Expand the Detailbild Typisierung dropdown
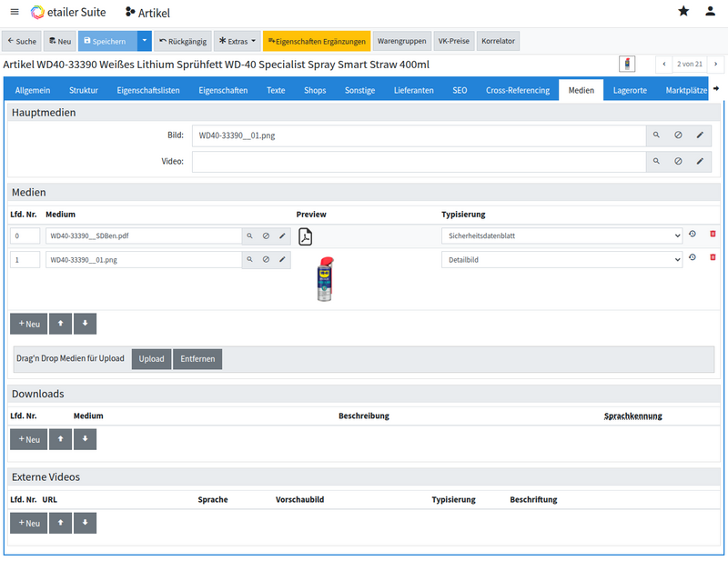Image resolution: width=728 pixels, height=561 pixels. pos(561,259)
